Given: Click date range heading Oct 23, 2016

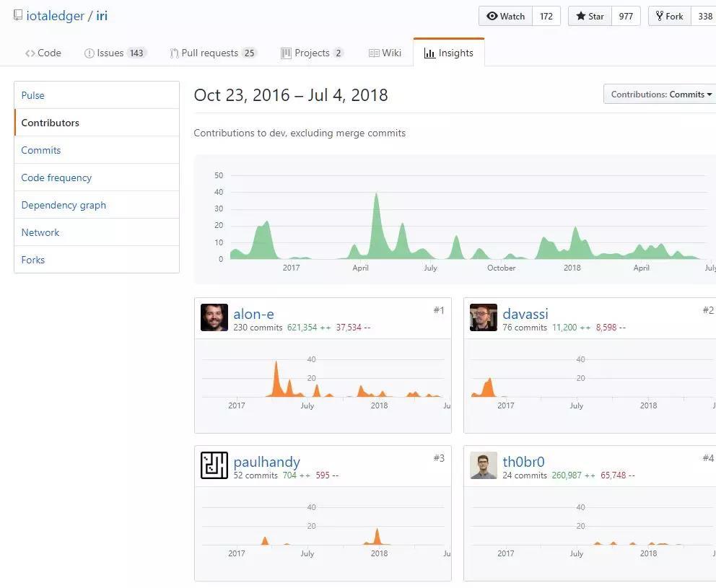Looking at the screenshot, I should (291, 95).
